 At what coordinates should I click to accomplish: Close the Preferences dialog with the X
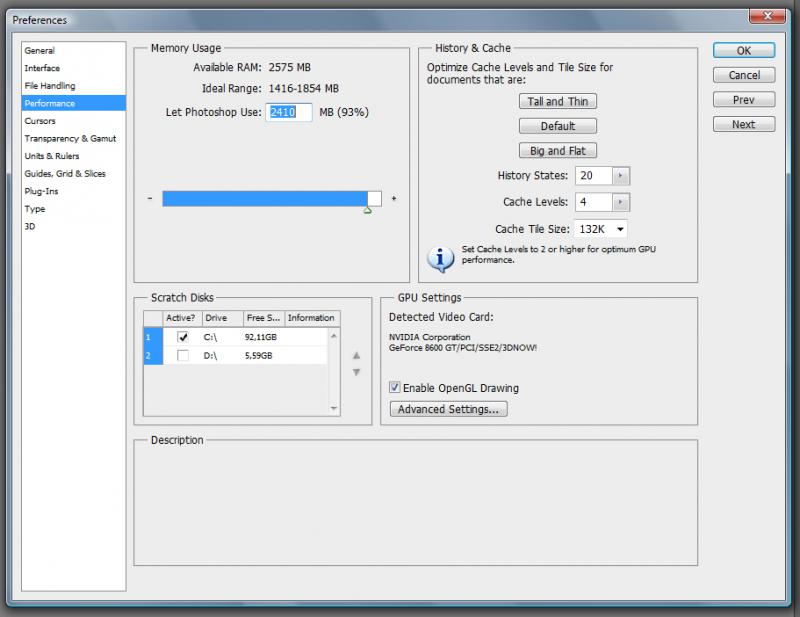coord(767,16)
